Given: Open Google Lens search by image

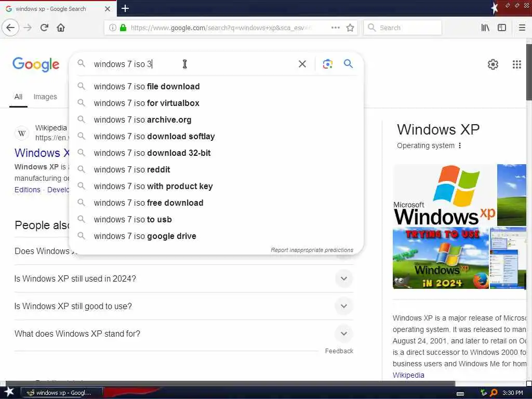Looking at the screenshot, I should point(327,64).
